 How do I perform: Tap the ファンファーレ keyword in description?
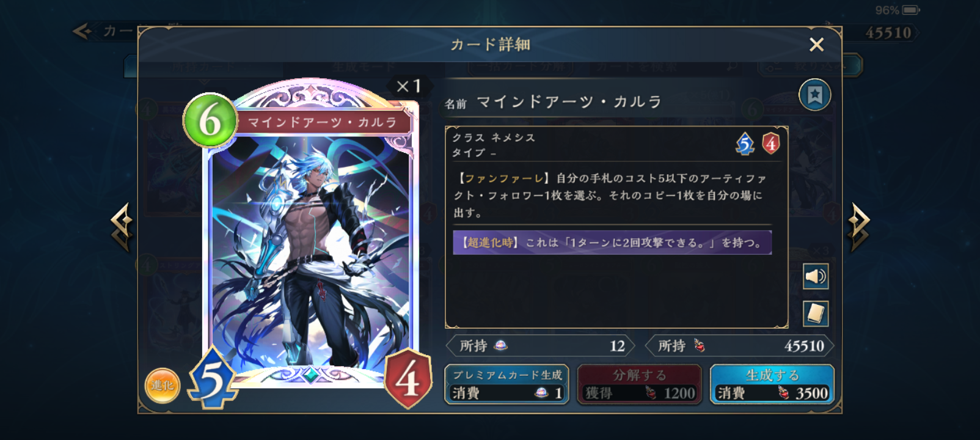point(504,178)
